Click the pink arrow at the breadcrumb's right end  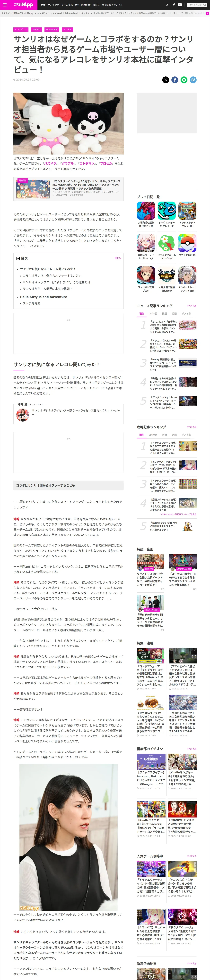click(207, 13)
